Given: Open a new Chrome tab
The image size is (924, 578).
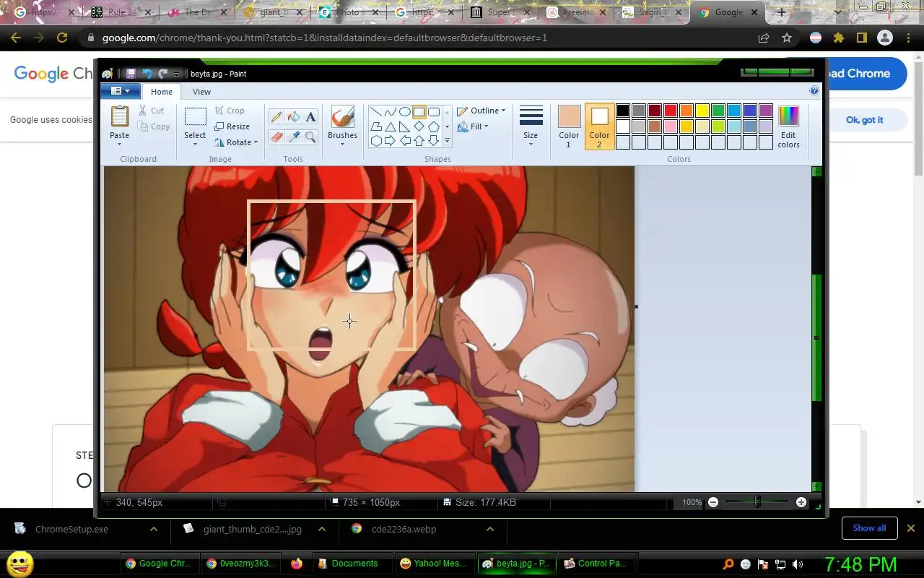Looking at the screenshot, I should click(781, 12).
